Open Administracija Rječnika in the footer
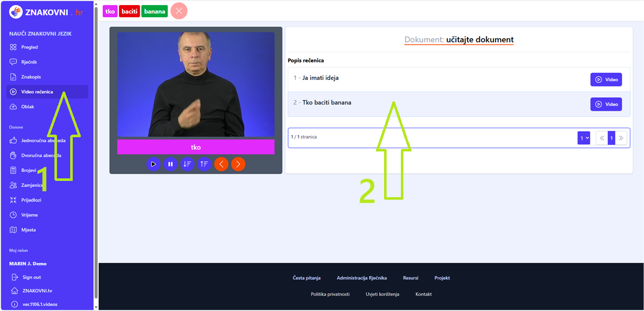 (362, 278)
